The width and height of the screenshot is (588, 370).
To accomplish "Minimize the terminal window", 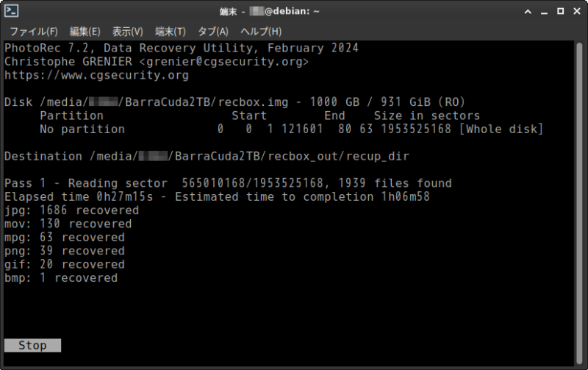I will (x=544, y=12).
